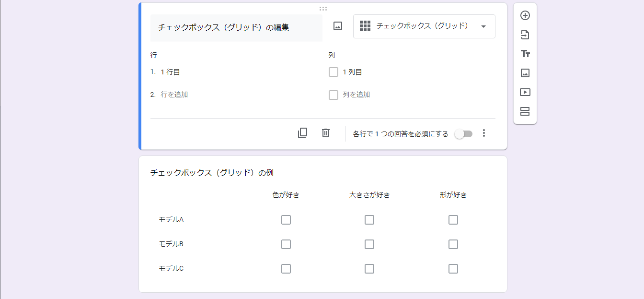Image resolution: width=644 pixels, height=299 pixels.
Task: Open the three-dot more options menu
Action: coord(484,133)
